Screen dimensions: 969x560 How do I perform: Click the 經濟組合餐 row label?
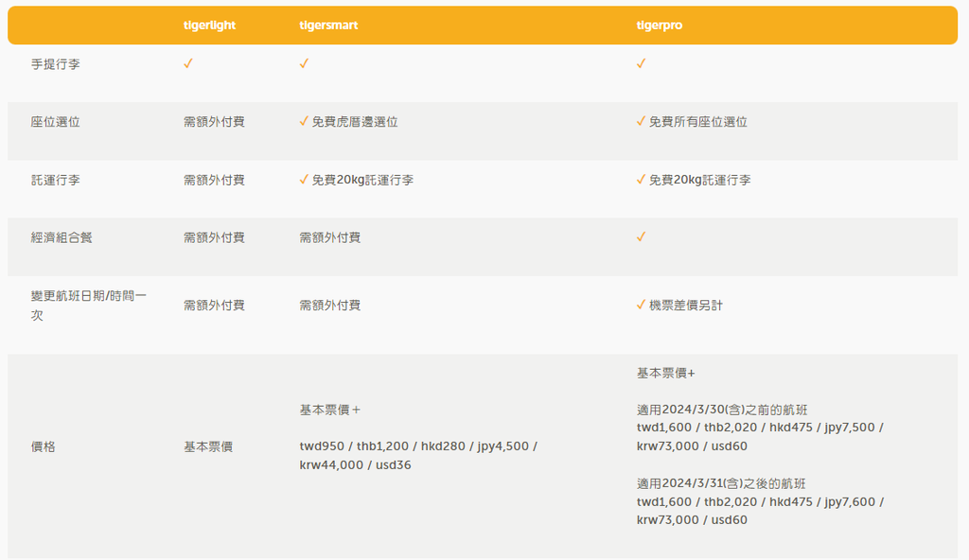point(62,237)
